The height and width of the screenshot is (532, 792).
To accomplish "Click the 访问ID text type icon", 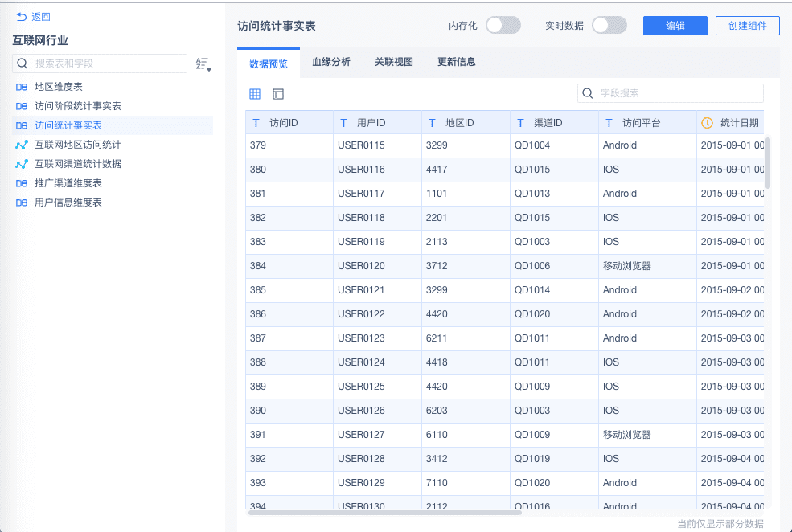I will click(x=256, y=123).
